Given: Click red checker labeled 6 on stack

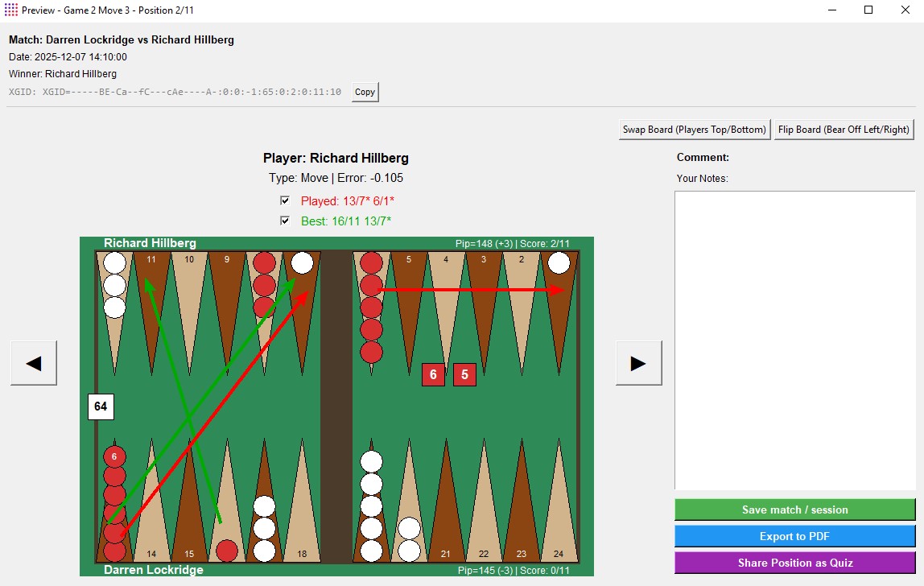Looking at the screenshot, I should (114, 456).
